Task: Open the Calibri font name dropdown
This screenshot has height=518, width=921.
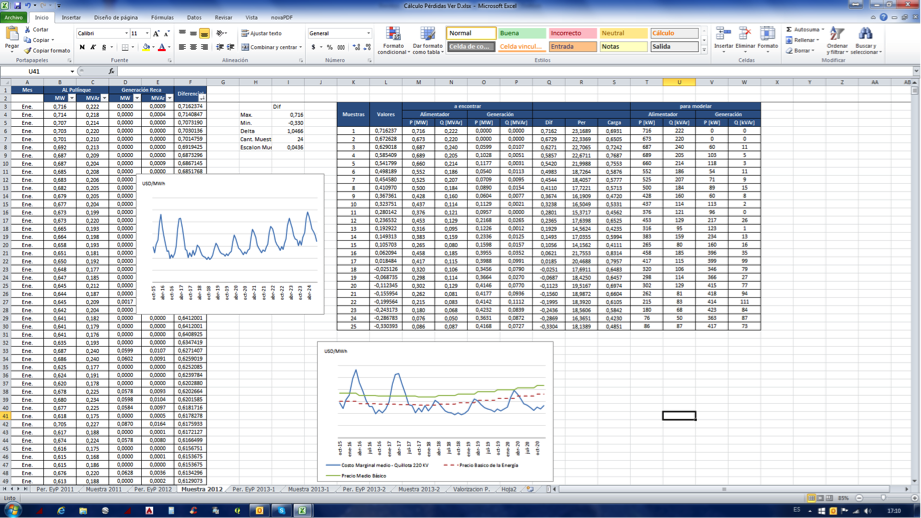Action: tap(126, 33)
